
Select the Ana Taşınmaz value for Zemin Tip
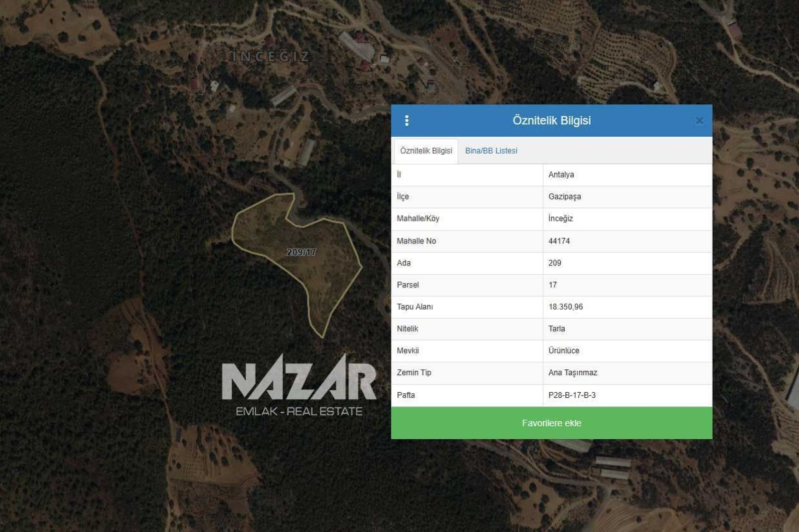tap(572, 373)
